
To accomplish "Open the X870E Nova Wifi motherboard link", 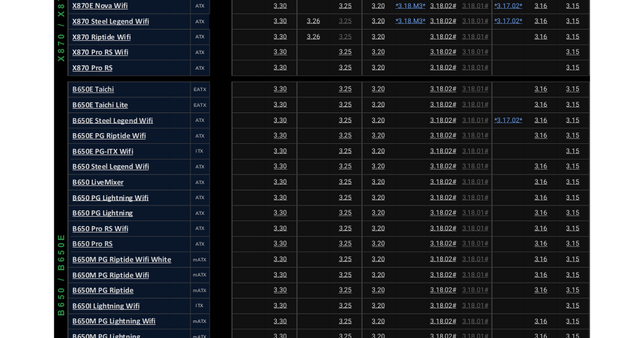I will 100,6.
